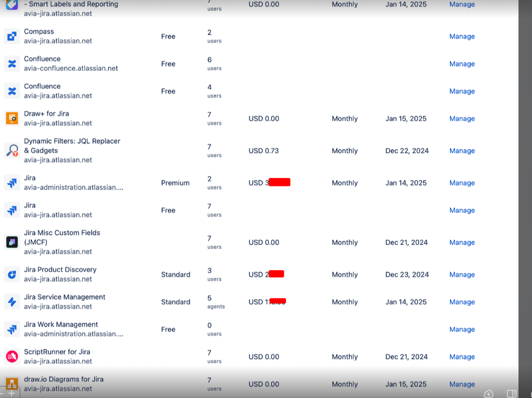Click the Jira Product Discovery icon

click(x=12, y=274)
